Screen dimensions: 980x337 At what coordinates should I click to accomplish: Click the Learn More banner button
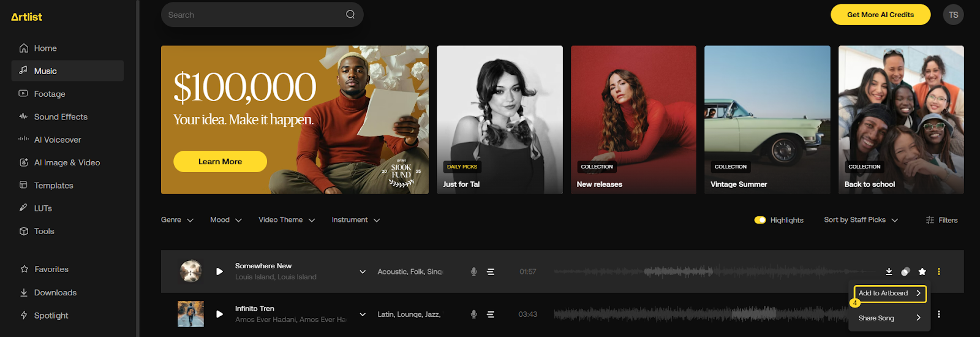click(220, 162)
